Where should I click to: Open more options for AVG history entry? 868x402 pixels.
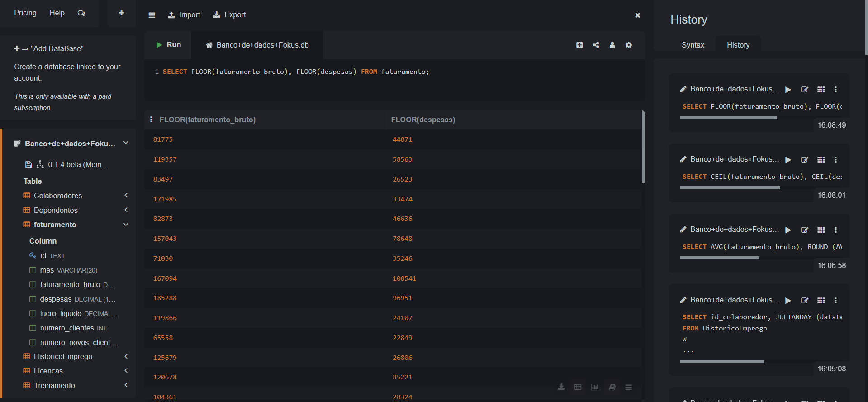tap(835, 230)
